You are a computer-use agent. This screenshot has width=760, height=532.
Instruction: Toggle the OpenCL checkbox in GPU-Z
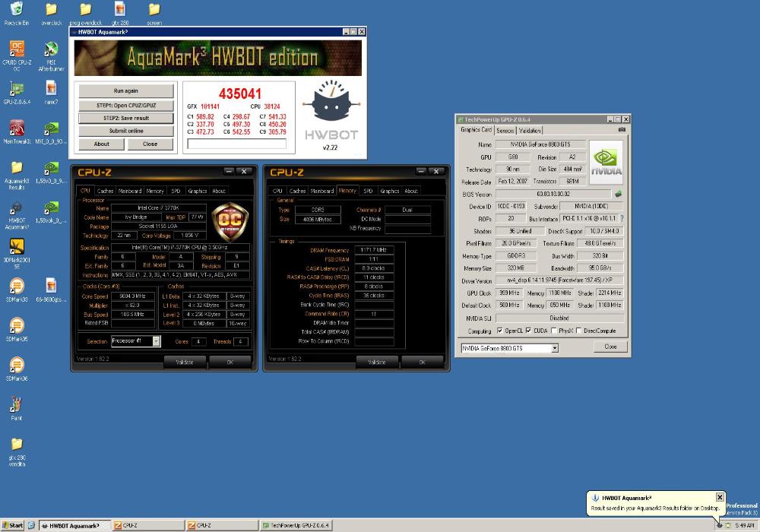click(x=500, y=331)
